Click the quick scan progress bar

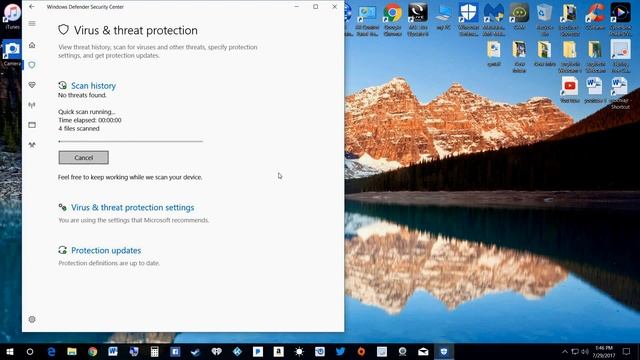[x=131, y=141]
